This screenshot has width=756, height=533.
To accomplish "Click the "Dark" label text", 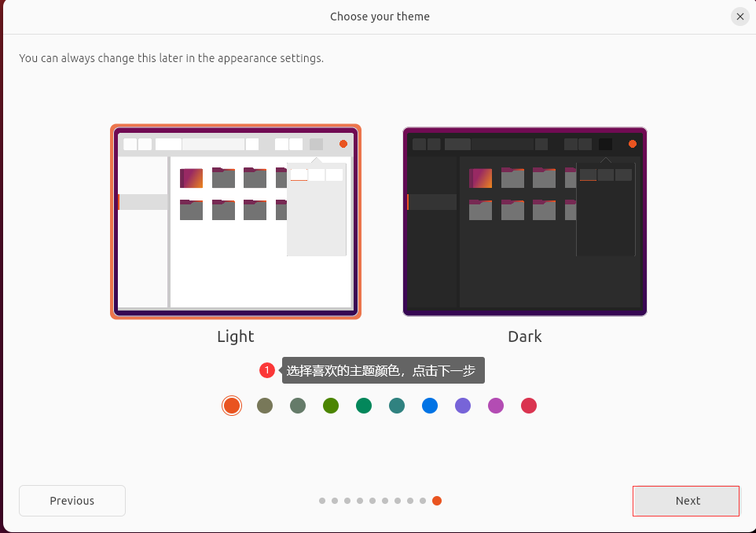I will click(x=525, y=336).
